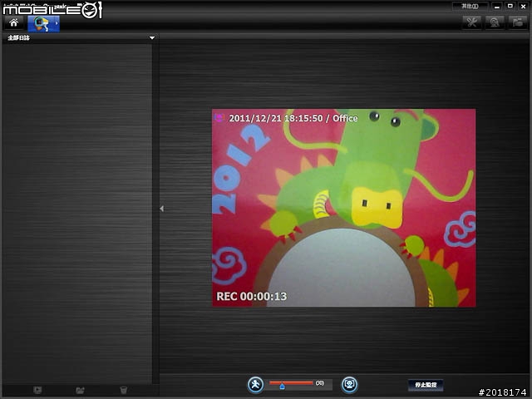
Task: Play the selected log video icon
Action: [x=37, y=390]
